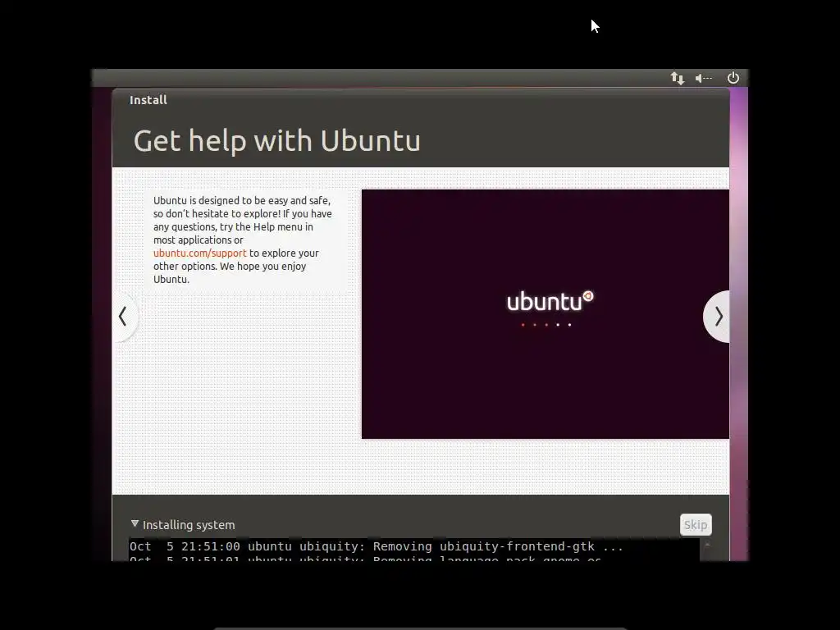Click the Skip button
The image size is (840, 630).
click(x=696, y=525)
